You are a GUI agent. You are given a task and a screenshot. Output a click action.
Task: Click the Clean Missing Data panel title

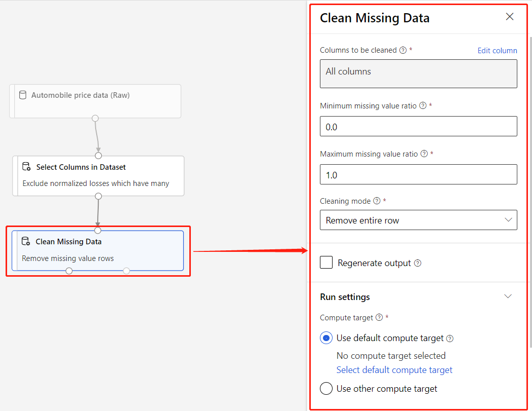pyautogui.click(x=375, y=18)
